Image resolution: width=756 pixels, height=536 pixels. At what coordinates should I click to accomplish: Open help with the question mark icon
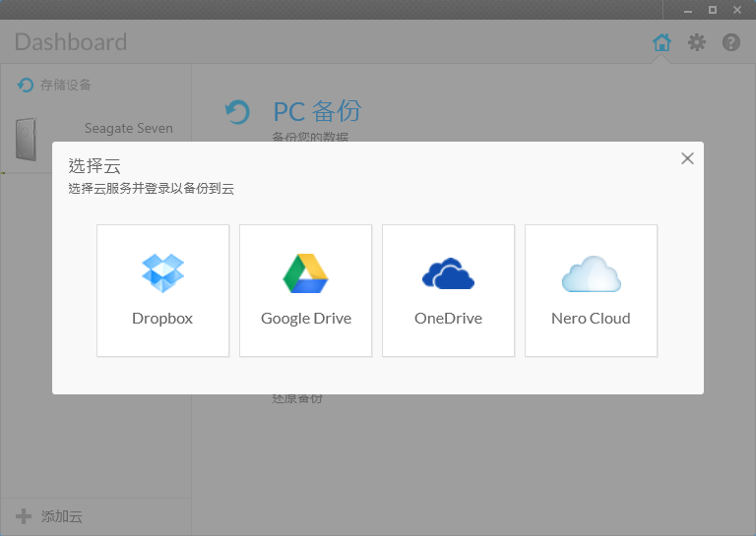(731, 42)
